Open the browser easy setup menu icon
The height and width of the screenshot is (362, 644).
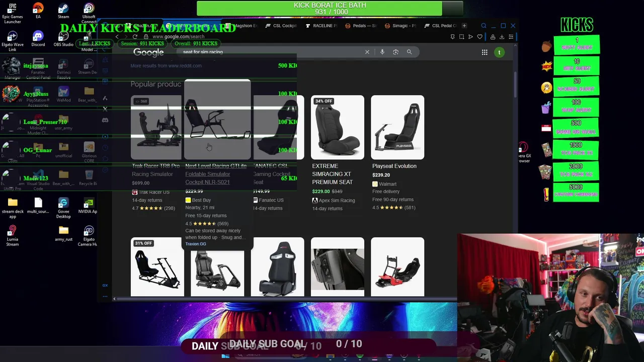511,37
